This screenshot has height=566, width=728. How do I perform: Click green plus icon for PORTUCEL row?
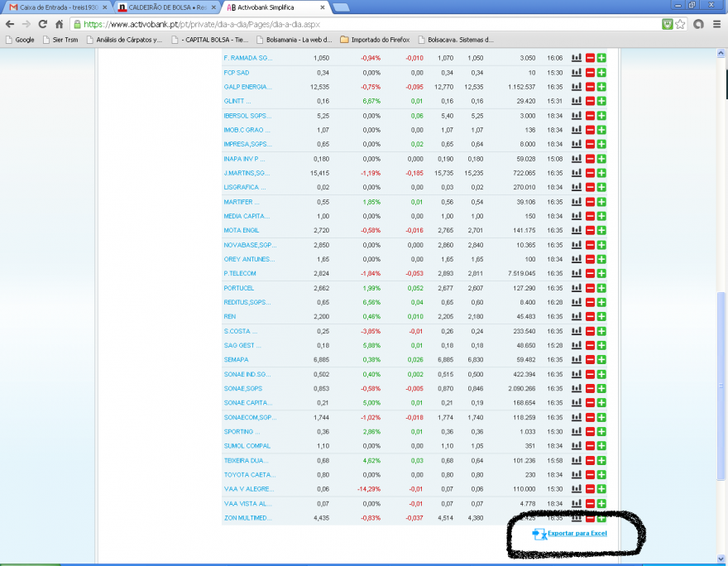601,288
